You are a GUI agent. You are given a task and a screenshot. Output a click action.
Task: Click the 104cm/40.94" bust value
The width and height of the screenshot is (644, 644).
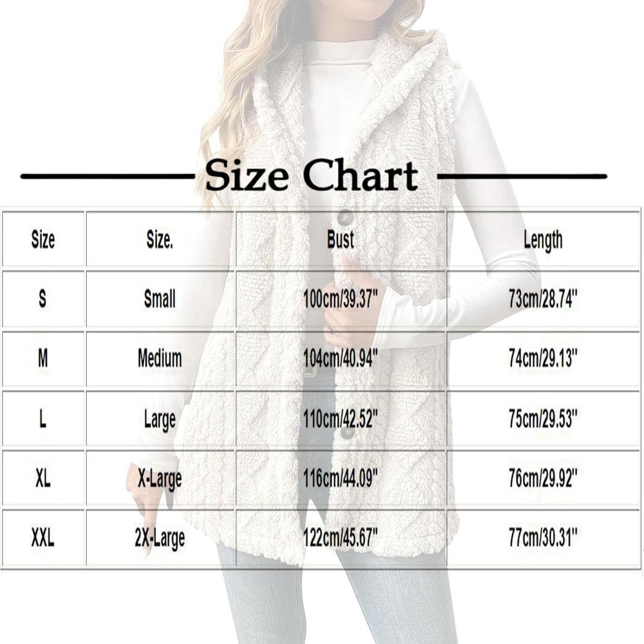(340, 358)
